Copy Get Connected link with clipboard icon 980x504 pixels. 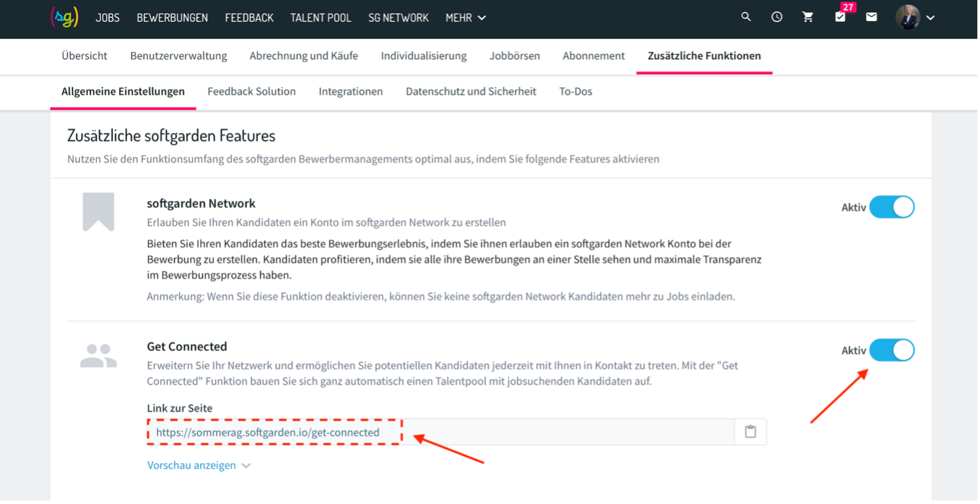pyautogui.click(x=750, y=431)
